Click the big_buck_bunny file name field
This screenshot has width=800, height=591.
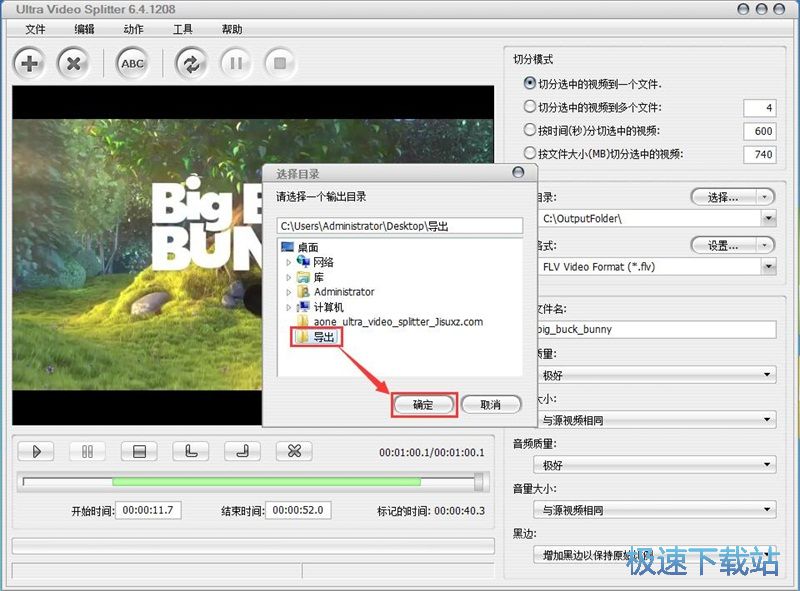tap(657, 329)
